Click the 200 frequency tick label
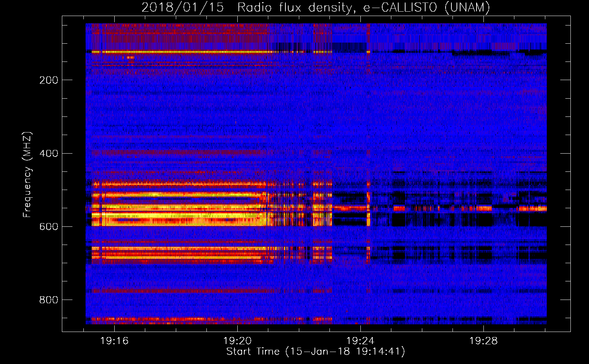This screenshot has height=364, width=589. pos(49,80)
